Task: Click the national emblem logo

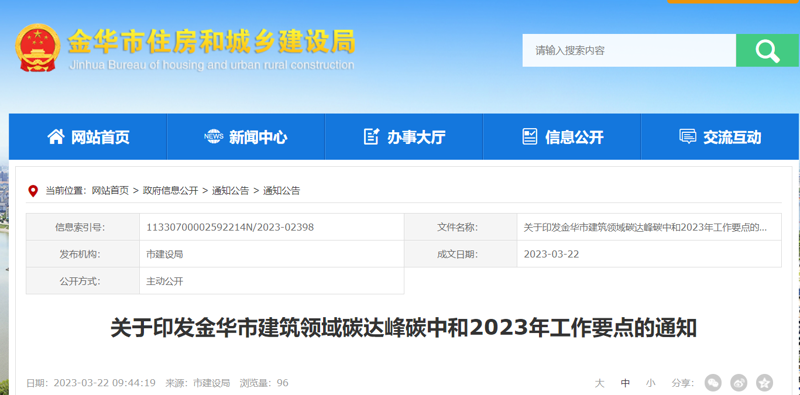Action: [38, 47]
